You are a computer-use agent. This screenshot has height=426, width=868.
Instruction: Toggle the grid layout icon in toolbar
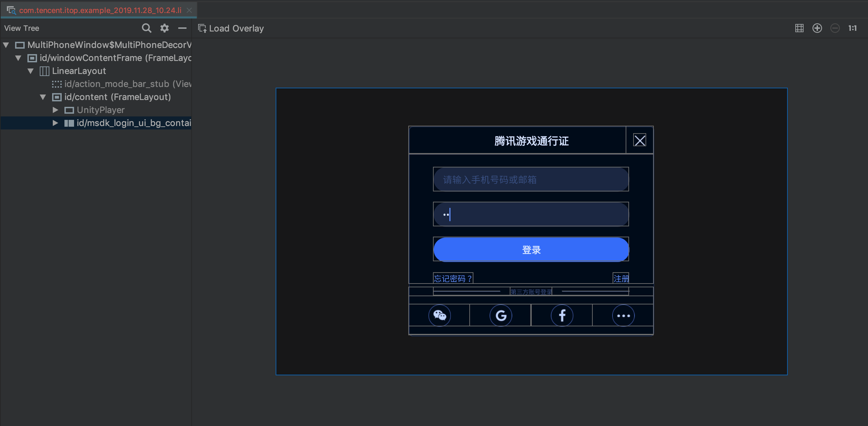799,28
